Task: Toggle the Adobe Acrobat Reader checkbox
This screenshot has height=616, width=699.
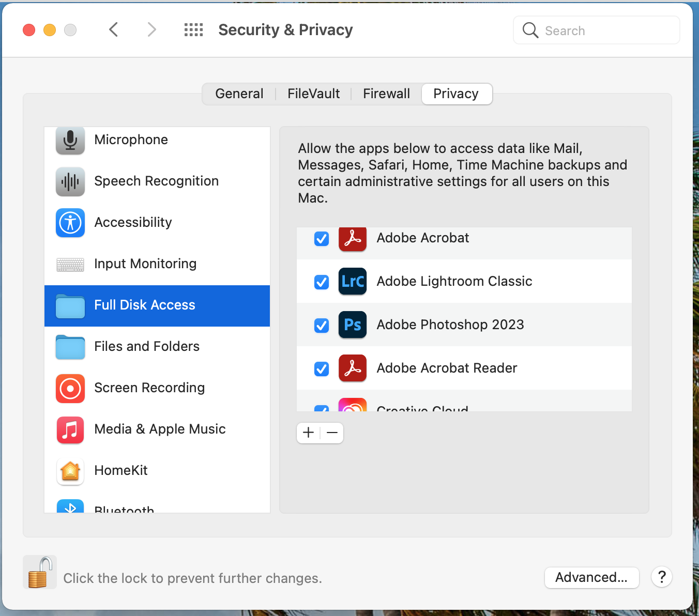Action: click(x=322, y=368)
